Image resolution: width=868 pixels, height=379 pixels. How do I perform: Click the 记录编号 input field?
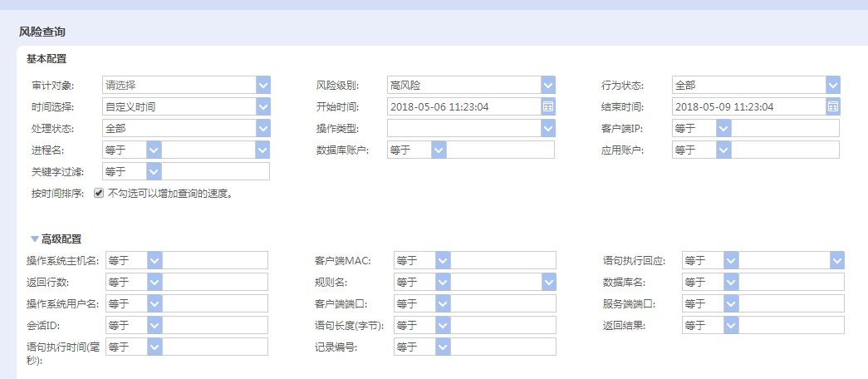coord(503,347)
